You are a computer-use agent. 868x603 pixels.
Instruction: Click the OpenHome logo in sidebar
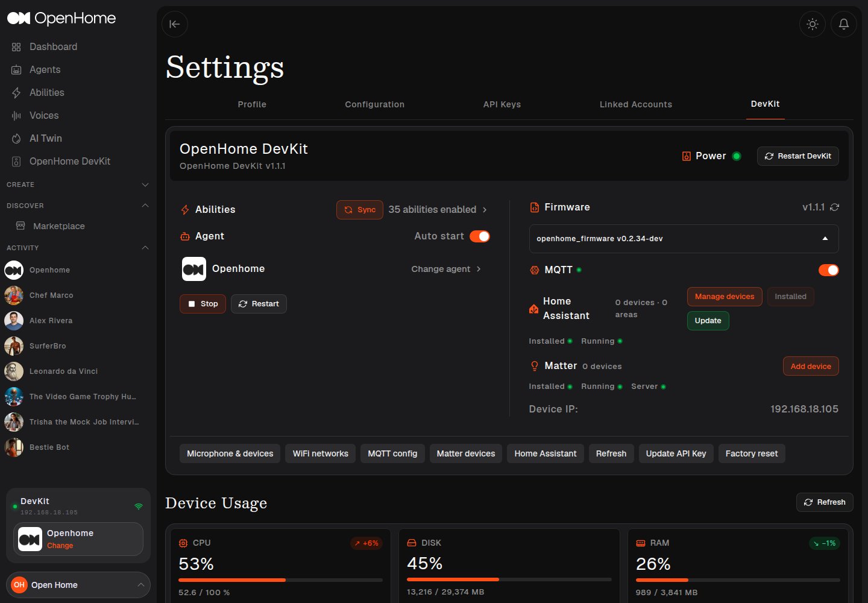(x=61, y=18)
